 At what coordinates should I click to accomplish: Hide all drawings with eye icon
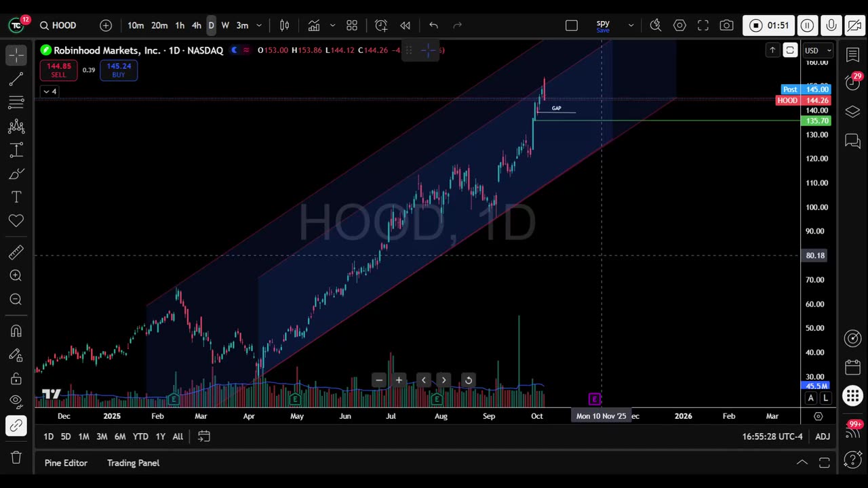16,401
